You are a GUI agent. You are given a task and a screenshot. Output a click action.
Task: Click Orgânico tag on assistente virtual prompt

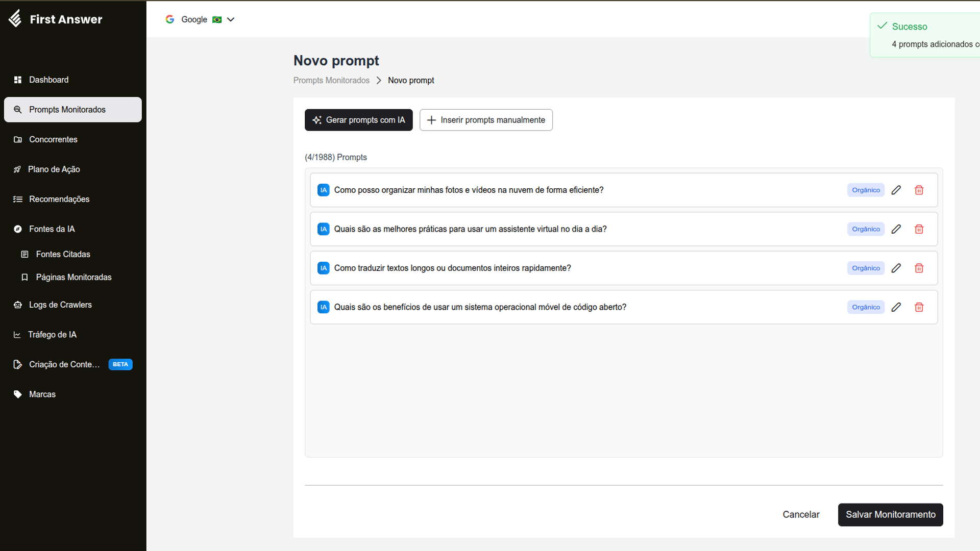pos(866,229)
